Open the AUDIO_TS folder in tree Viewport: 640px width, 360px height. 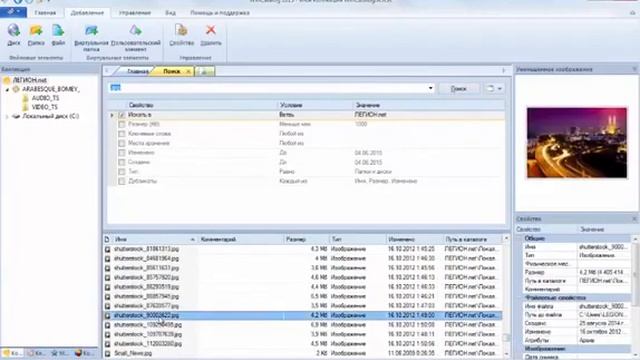coord(45,98)
